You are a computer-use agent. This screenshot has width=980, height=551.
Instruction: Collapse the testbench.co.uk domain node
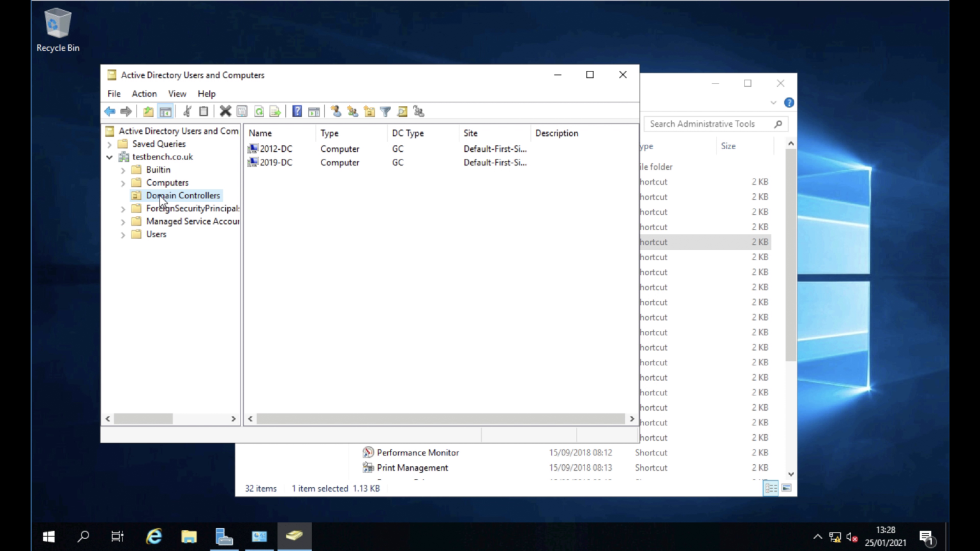point(109,157)
